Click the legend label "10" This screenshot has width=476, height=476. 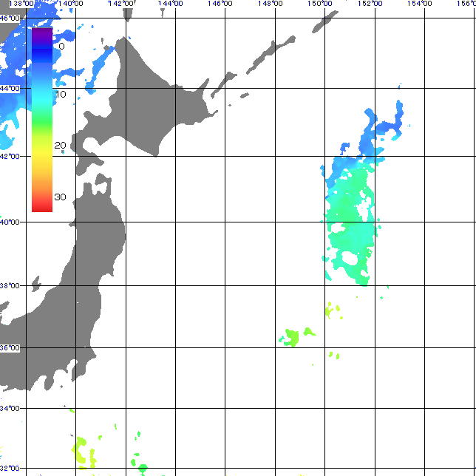pos(61,95)
